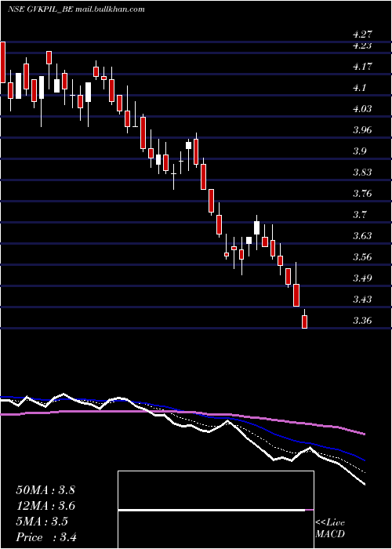Click the 5MA : 3.5 reading
Image resolution: width=392 pixels, height=549 pixels.
coord(42,522)
